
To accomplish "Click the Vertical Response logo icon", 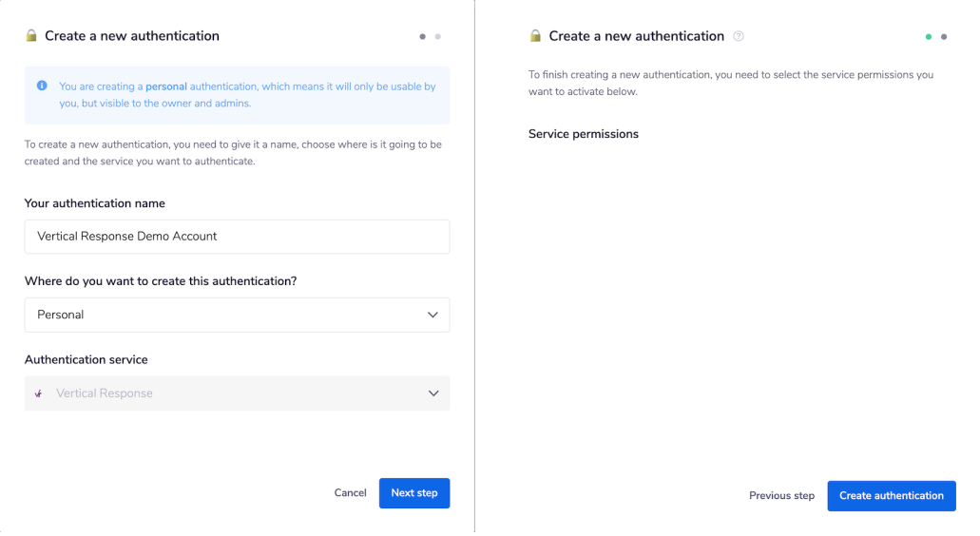I will (39, 393).
